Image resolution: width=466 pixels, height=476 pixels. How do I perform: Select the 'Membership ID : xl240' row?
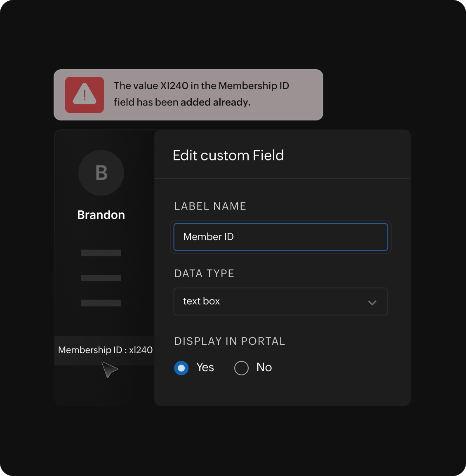click(105, 350)
